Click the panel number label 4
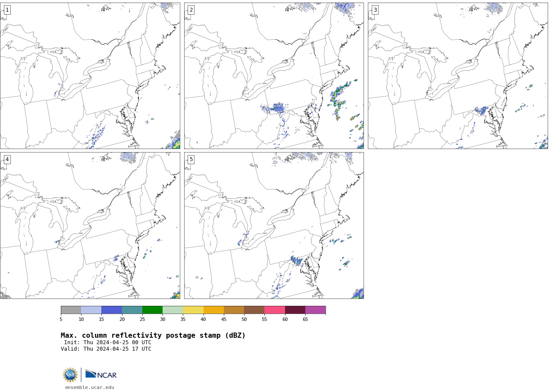Screen dimensions: 552x392 click(7, 159)
